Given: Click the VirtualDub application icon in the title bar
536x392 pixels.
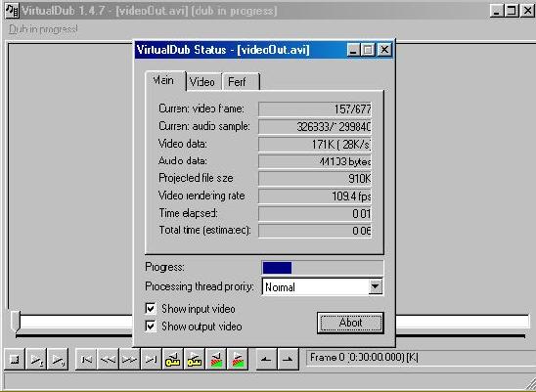Looking at the screenshot, I should tap(13, 11).
